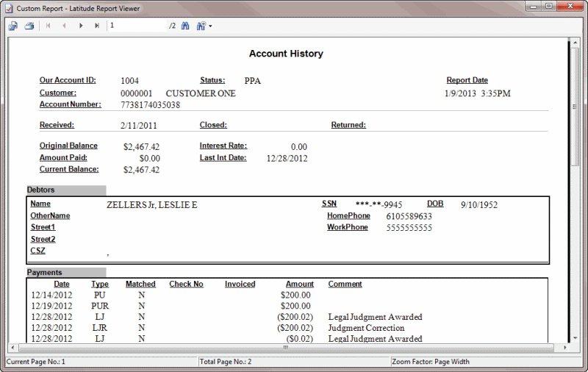The image size is (588, 372).
Task: Jump to the last report page
Action: (97, 26)
